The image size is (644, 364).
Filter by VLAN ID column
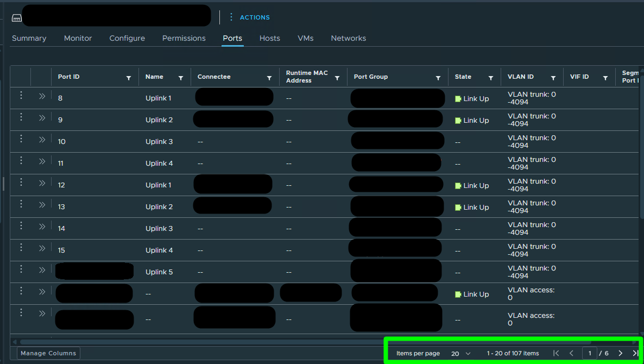click(x=553, y=78)
